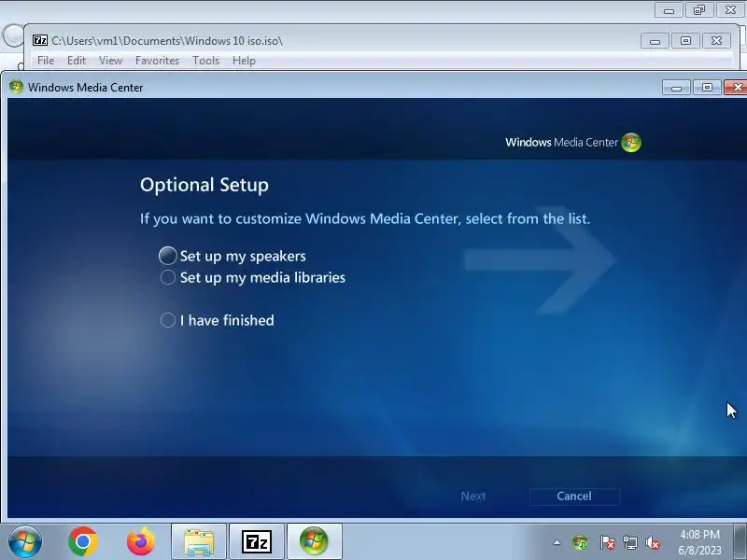Close the Windows Media Center window
This screenshot has height=560, width=747.
(x=737, y=88)
